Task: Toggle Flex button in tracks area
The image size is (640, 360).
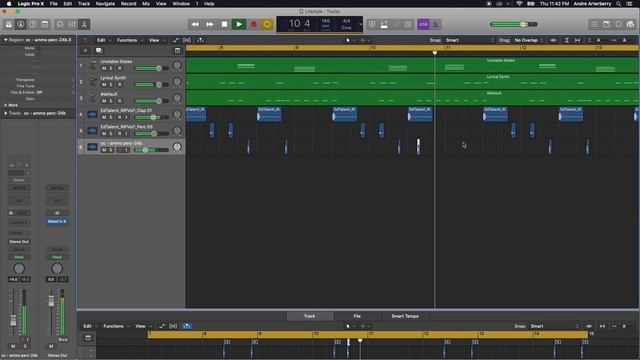Action: pyautogui.click(x=187, y=40)
